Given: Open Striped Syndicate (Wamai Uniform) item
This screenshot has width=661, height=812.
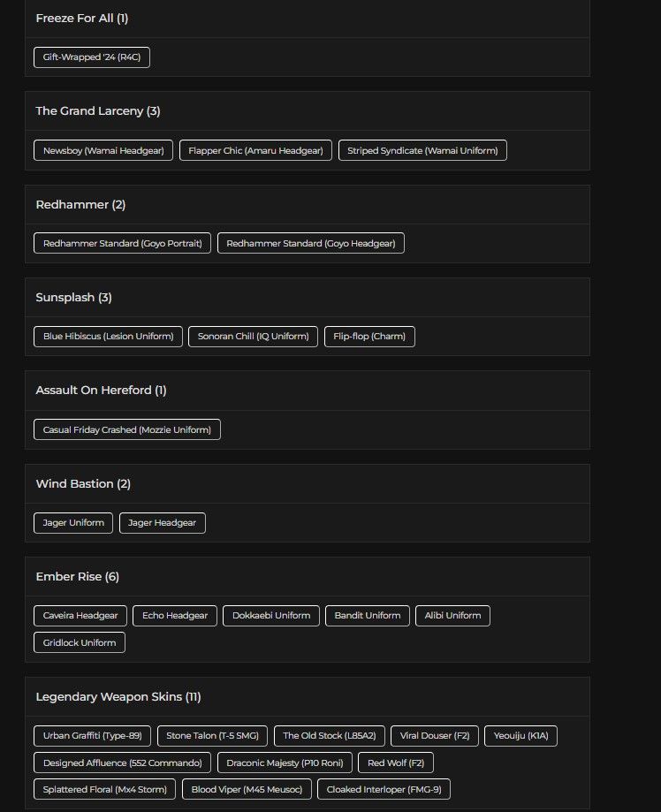Looking at the screenshot, I should [422, 150].
